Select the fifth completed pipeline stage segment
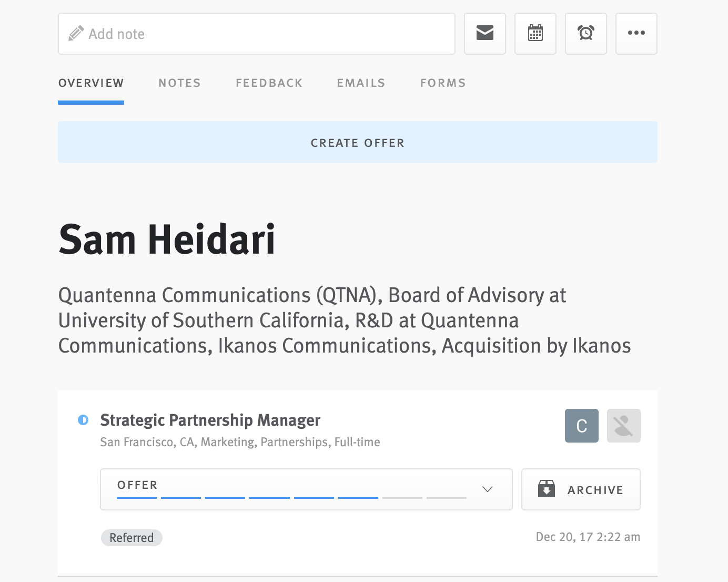The image size is (728, 582). pyautogui.click(x=314, y=497)
